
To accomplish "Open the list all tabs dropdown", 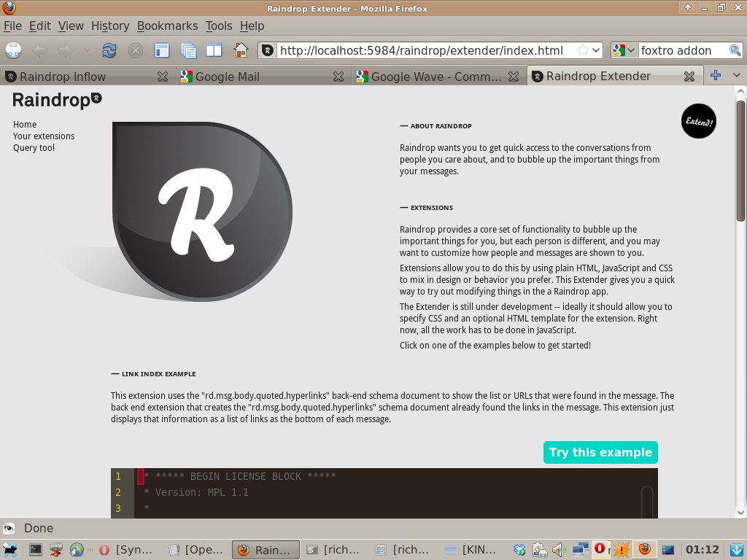I will click(737, 75).
